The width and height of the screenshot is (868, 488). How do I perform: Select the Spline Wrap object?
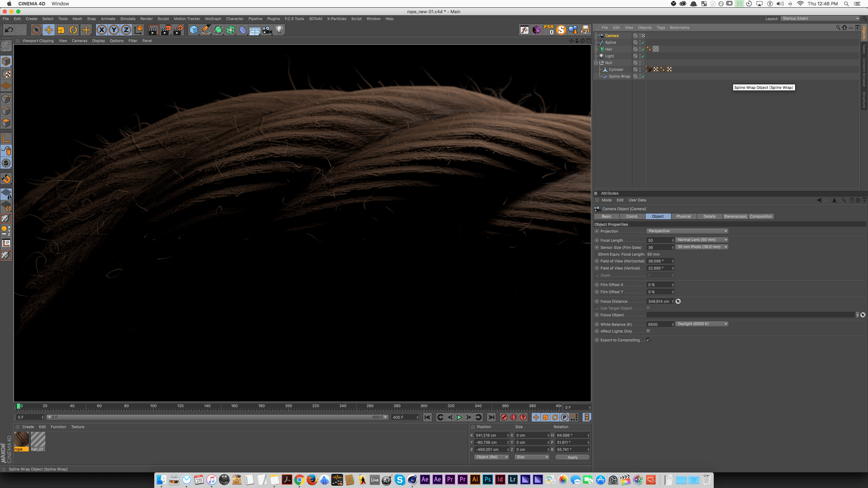619,76
